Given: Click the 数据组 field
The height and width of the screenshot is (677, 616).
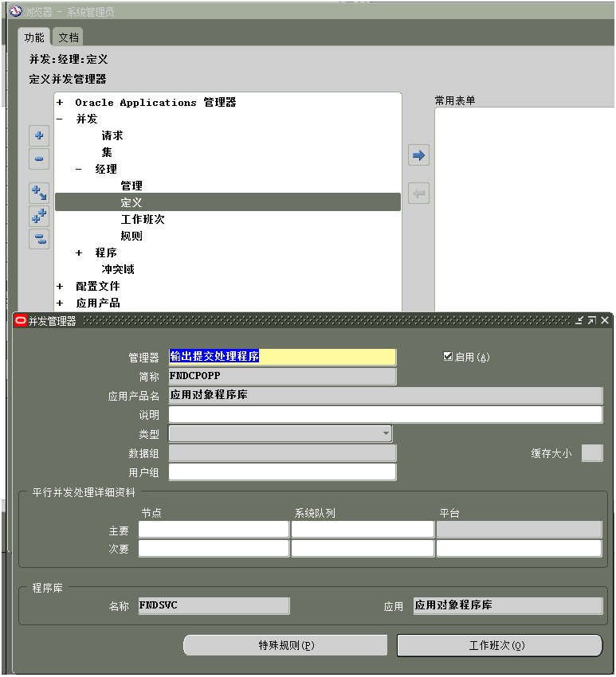Looking at the screenshot, I should point(283,453).
